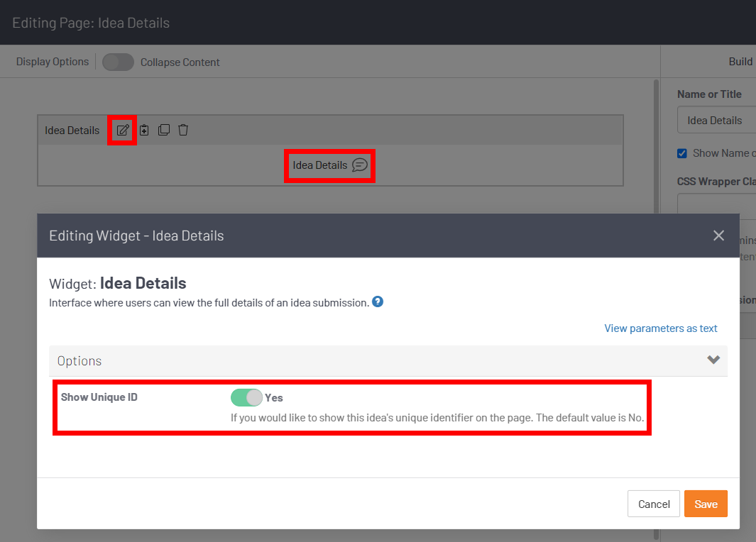The height and width of the screenshot is (542, 756).
Task: Delete the Idea Details widget via trash icon
Action: (183, 130)
